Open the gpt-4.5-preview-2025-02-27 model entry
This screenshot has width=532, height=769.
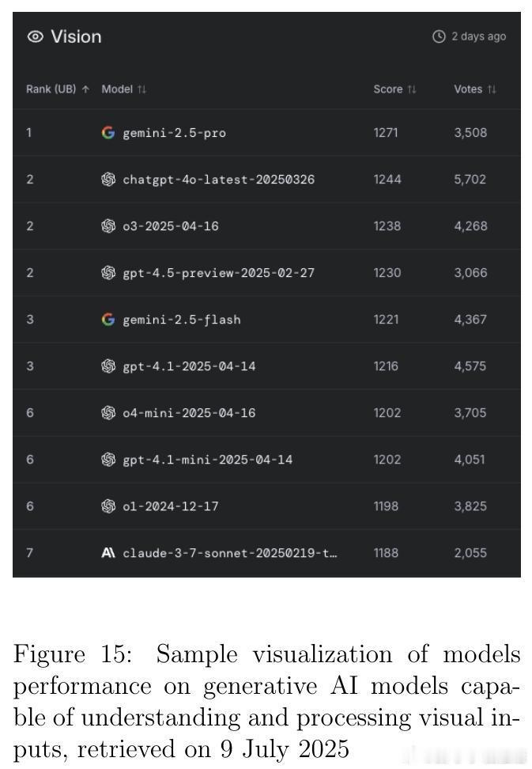click(x=218, y=273)
